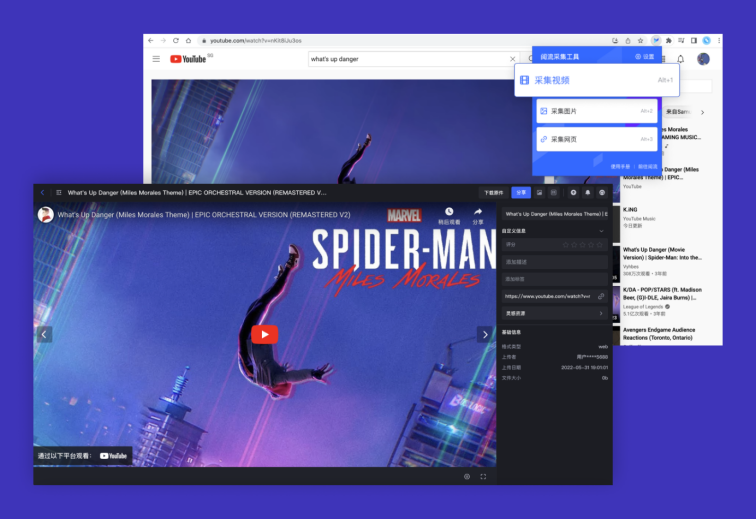Click the K/DA - POP/STARS suggested video
756x519 pixels.
(662, 294)
